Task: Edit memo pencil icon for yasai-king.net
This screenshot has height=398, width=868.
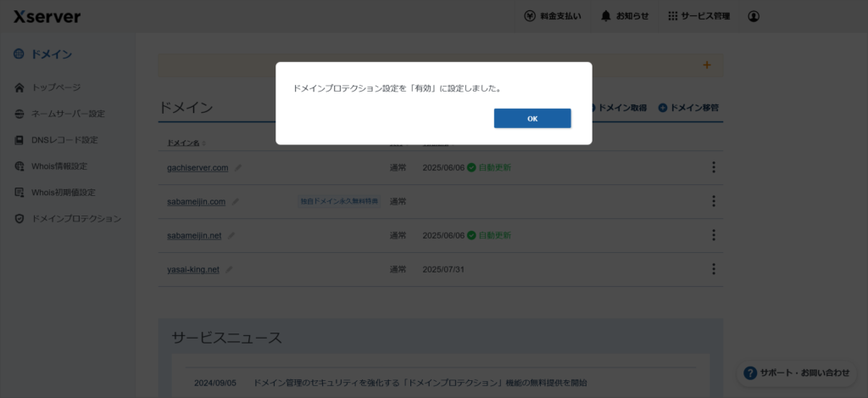Action: coord(229,269)
